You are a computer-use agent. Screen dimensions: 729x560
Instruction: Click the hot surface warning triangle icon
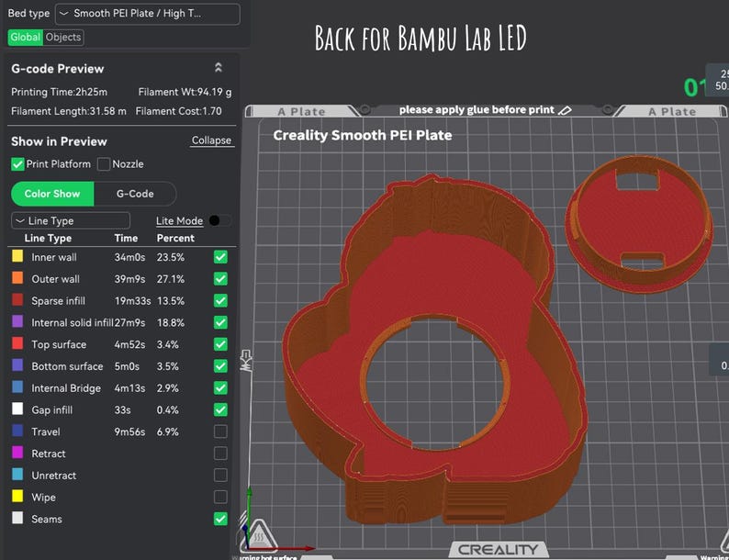pyautogui.click(x=259, y=535)
